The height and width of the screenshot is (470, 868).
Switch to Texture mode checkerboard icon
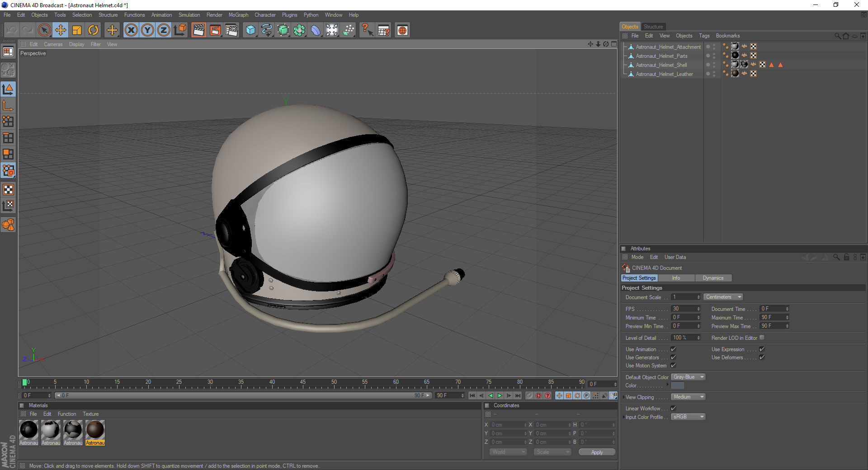coord(8,189)
